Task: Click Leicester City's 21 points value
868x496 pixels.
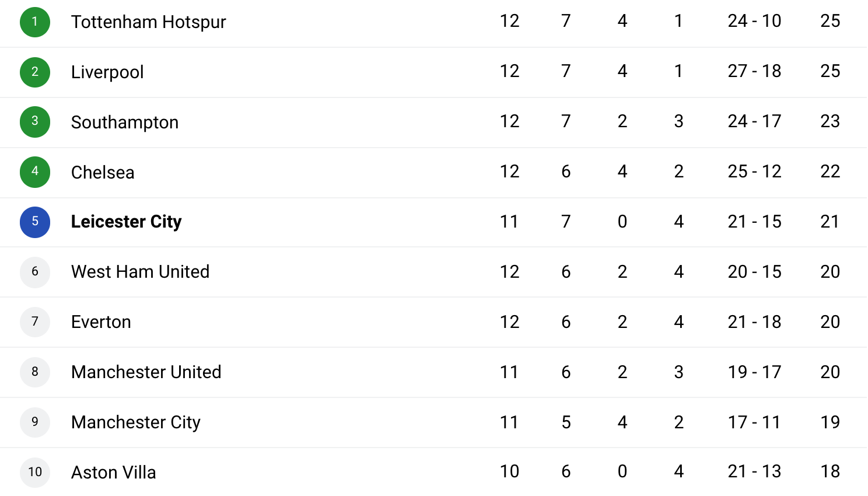Action: coord(830,222)
